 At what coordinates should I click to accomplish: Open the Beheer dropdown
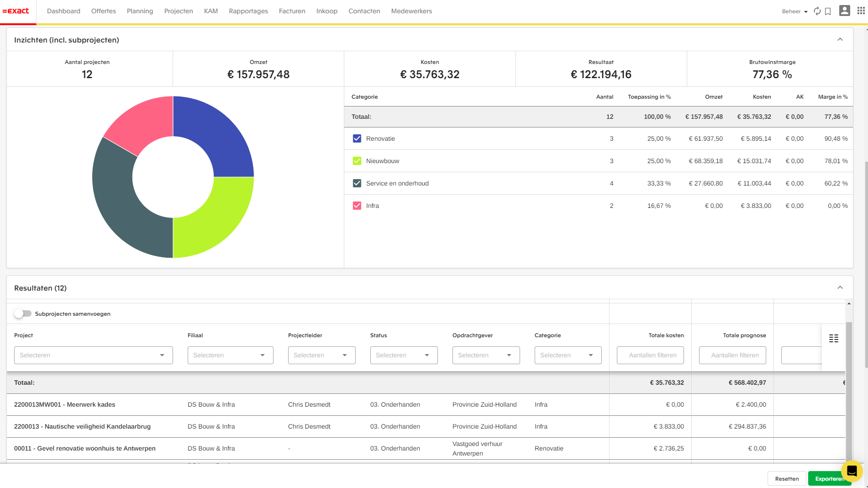[x=794, y=11]
